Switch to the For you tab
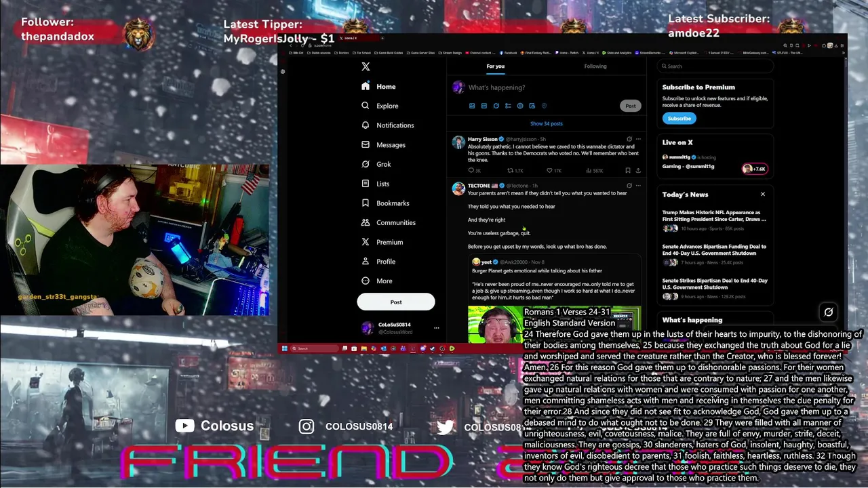The height and width of the screenshot is (488, 868). click(495, 66)
